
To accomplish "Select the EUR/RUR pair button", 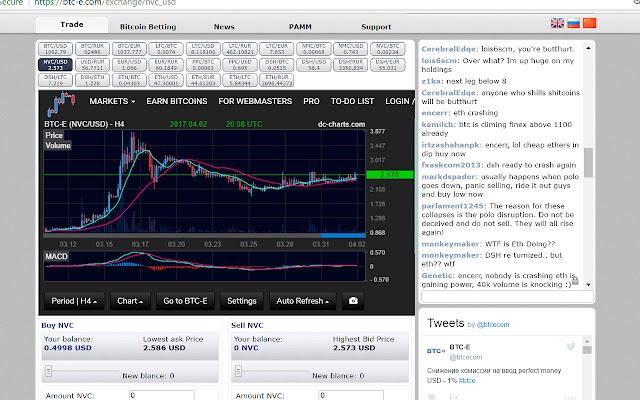I will pos(166,64).
